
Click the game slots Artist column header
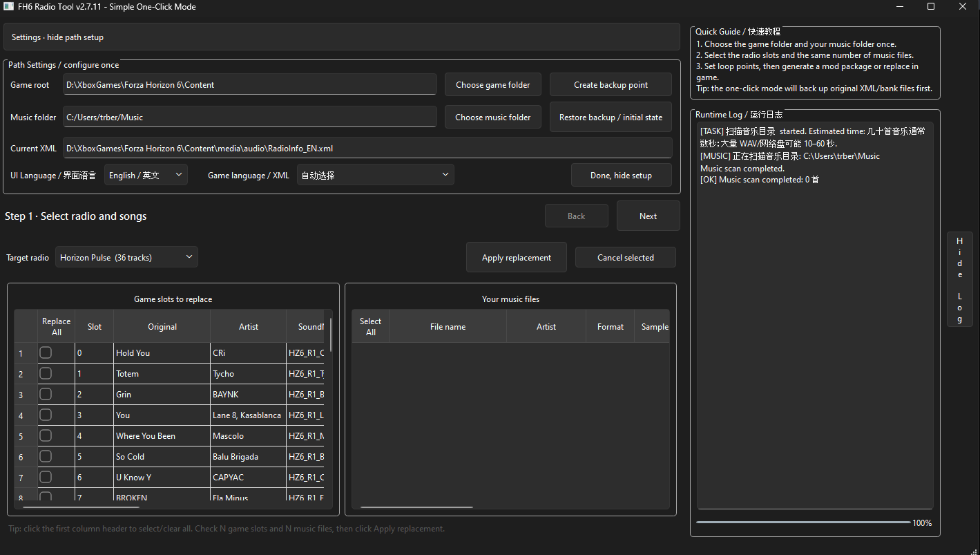click(x=249, y=326)
